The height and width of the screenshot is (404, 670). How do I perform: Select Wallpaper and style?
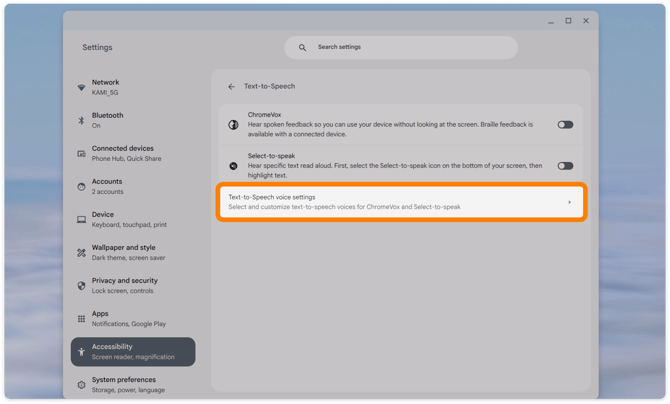(133, 253)
